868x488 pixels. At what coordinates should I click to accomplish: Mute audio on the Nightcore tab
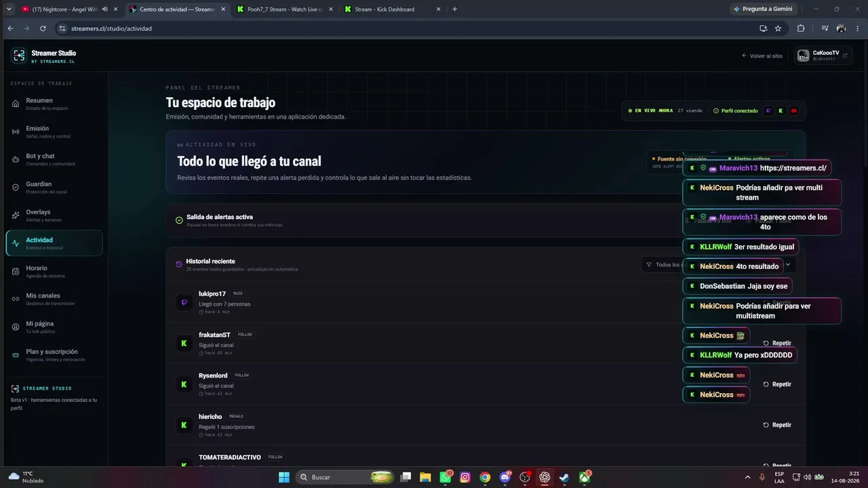[x=104, y=9]
